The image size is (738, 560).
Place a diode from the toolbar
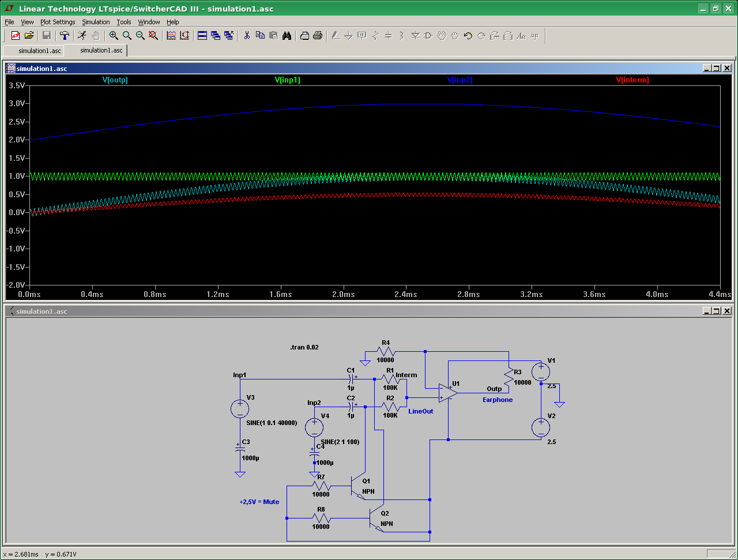pos(415,36)
